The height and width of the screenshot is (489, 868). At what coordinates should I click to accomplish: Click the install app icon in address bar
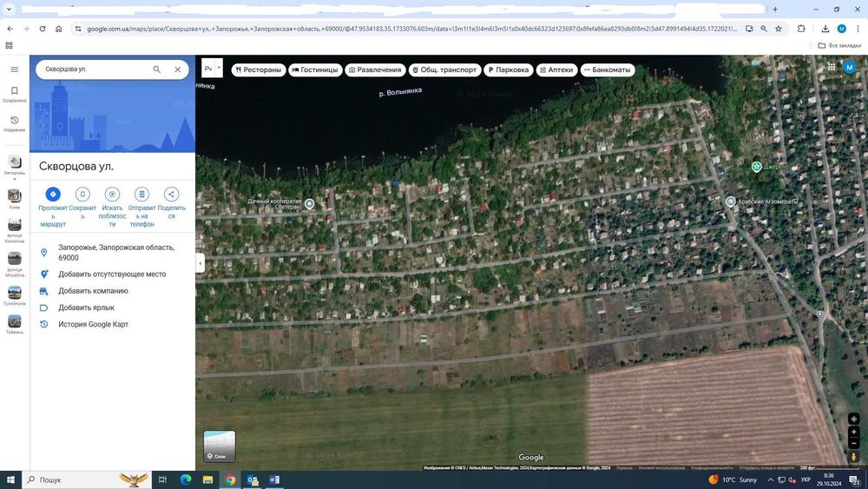749,29
